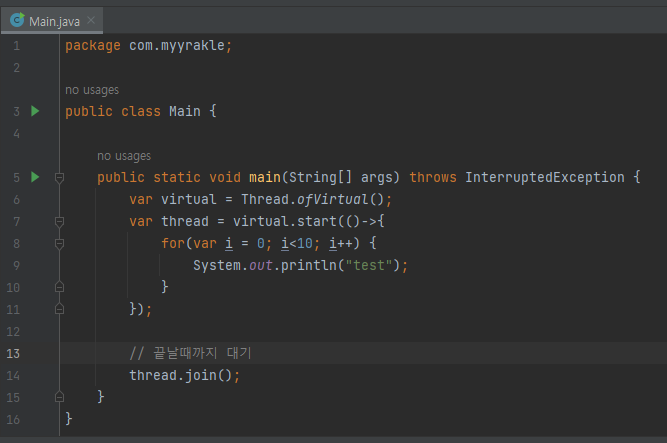Screen dimensions: 667x443
Task: Collapse the main method using its fold marker
Action: (x=59, y=177)
